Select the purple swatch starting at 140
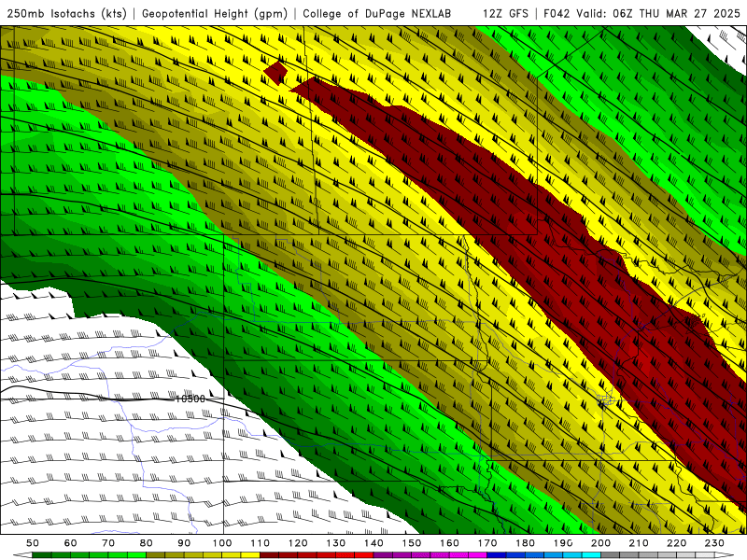This screenshot has width=747, height=560. [383, 555]
